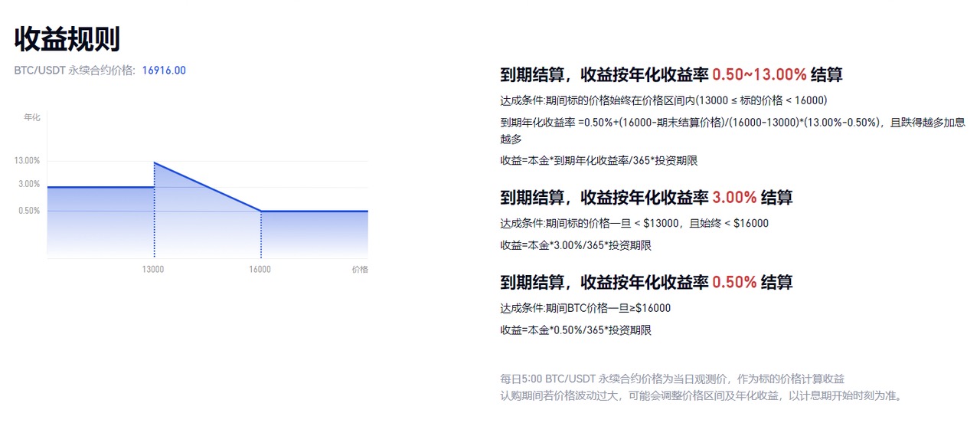Click the red 3.00% rate in second heading
The height and width of the screenshot is (446, 980).
click(734, 198)
